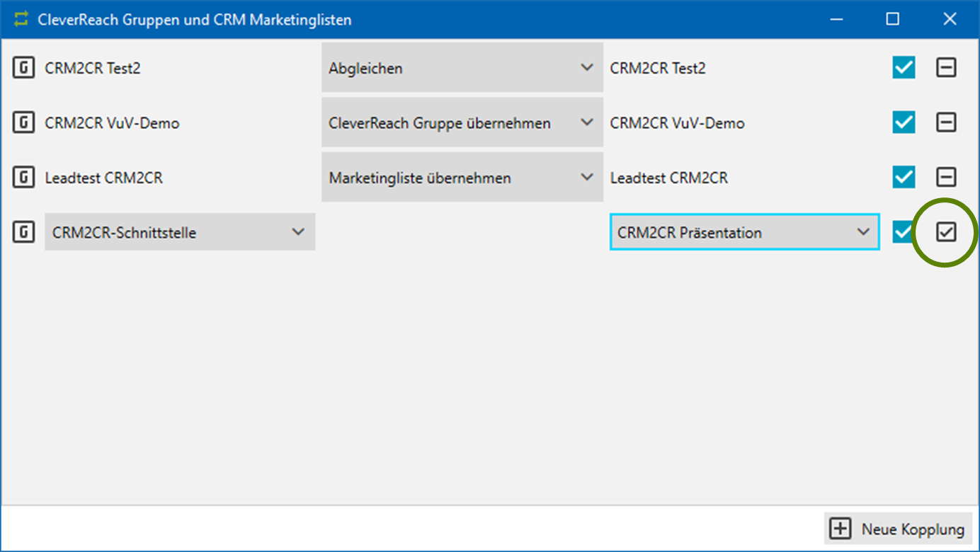This screenshot has height=552, width=980.
Task: Open the Abgleichen sync mode dropdown
Action: (x=462, y=68)
